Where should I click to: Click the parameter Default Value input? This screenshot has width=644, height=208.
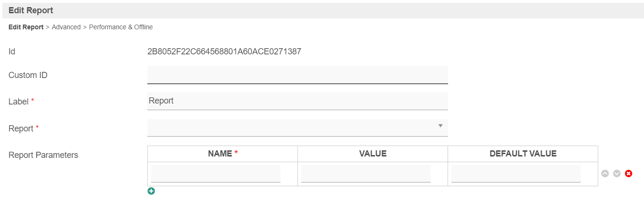pyautogui.click(x=516, y=173)
